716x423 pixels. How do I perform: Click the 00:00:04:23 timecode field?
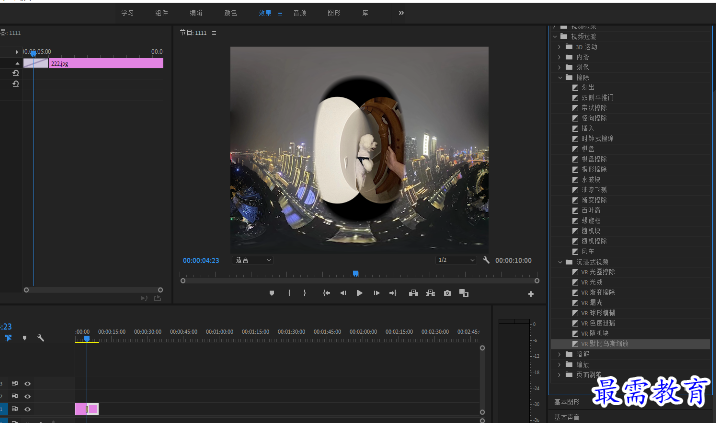(x=201, y=260)
